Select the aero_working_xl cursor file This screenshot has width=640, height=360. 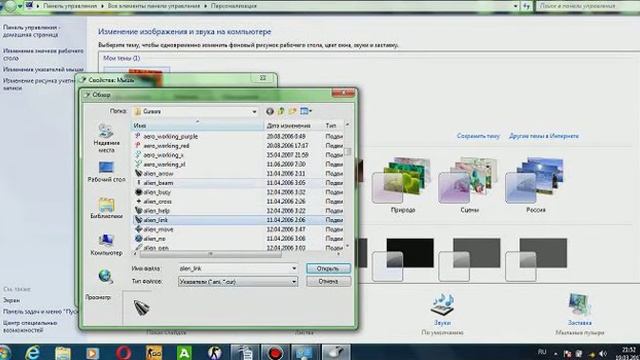click(x=164, y=164)
